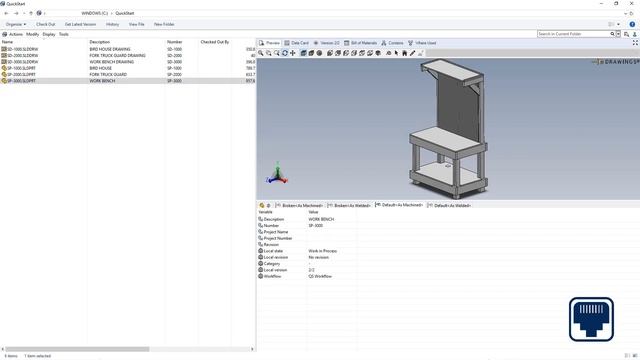The width and height of the screenshot is (640, 360).
Task: Select the SP-2000.SLDPRT file row
Action: 128,75
